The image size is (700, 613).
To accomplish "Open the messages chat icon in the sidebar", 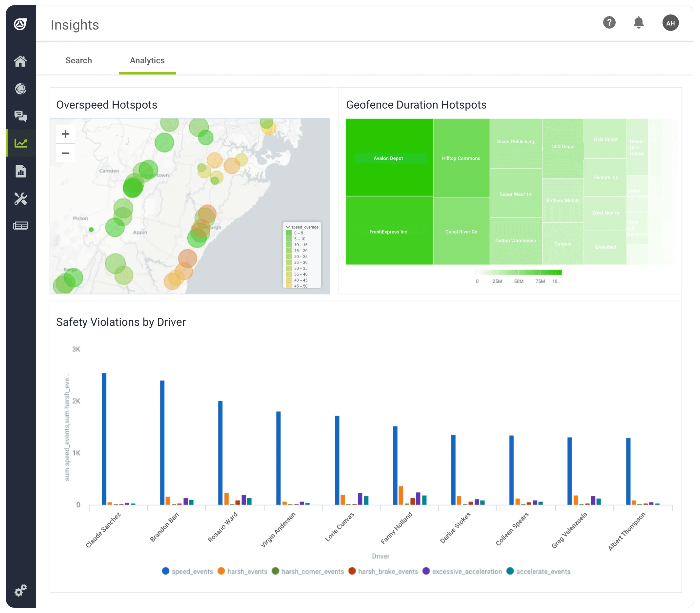I will click(x=21, y=116).
